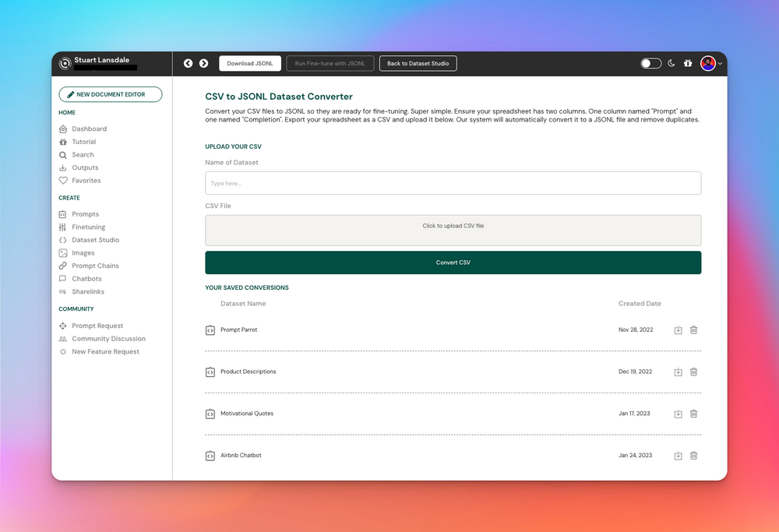Download the Prompt Parrot dataset
Screen dimensions: 779x532
[x=679, y=329]
